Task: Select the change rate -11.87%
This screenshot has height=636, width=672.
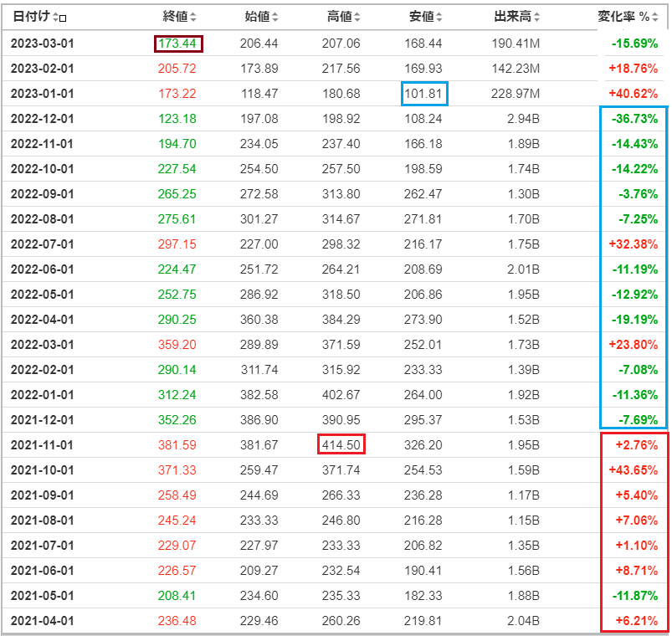Action: coord(634,596)
